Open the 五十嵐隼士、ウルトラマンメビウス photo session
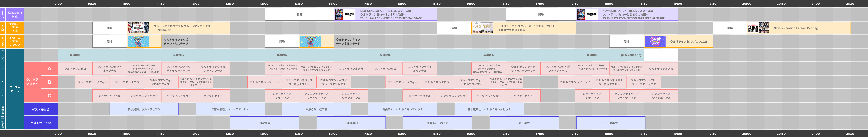Screen dimensions: 868x137 pyautogui.click(x=489, y=109)
